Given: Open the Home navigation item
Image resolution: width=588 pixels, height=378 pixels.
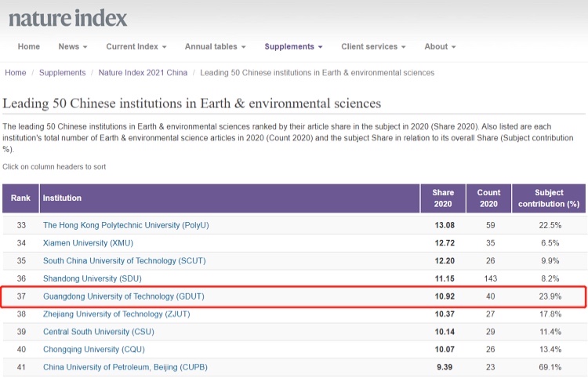Looking at the screenshot, I should tap(29, 46).
